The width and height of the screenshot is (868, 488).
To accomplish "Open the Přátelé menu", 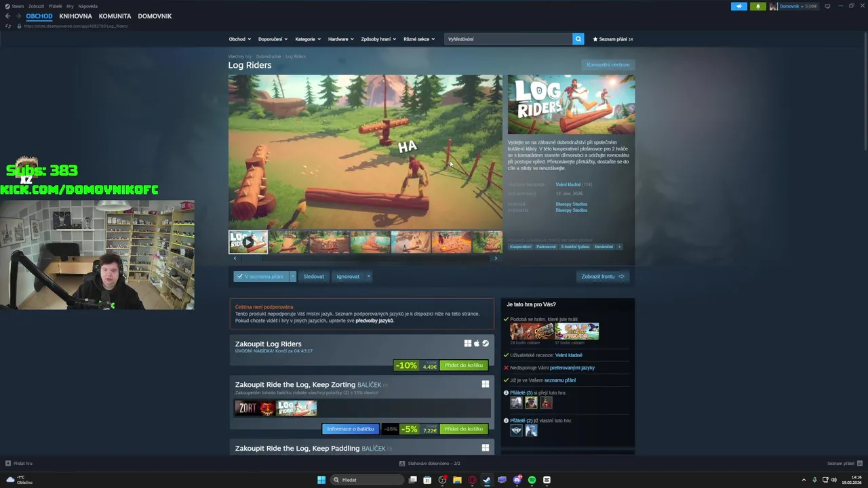I will pos(55,6).
